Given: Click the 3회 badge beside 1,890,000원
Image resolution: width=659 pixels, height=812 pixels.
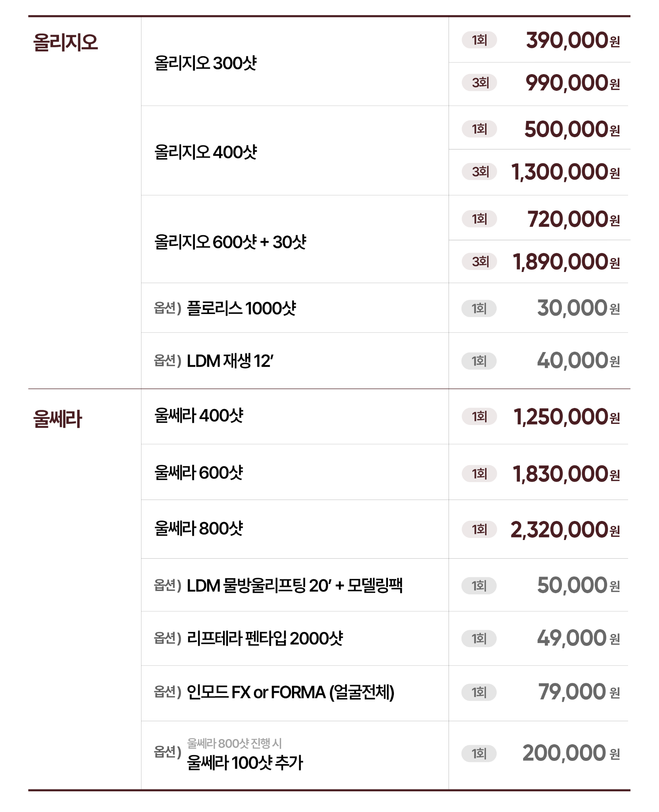Looking at the screenshot, I should 479,262.
